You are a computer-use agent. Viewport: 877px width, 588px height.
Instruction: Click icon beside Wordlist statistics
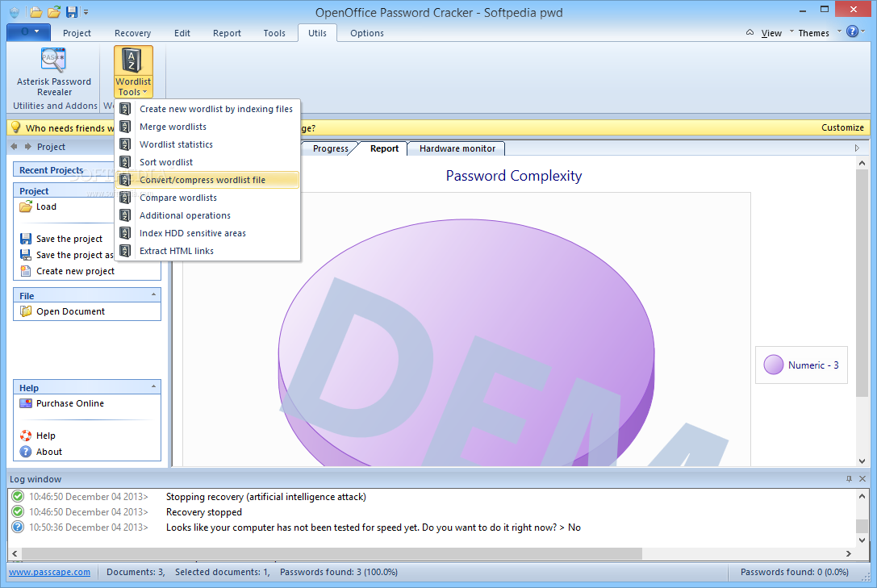point(125,144)
